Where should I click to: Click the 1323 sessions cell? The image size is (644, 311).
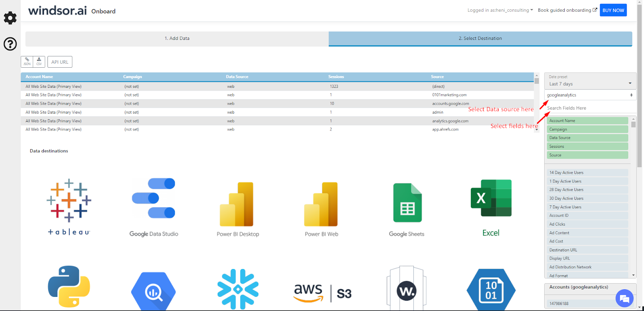334,87
